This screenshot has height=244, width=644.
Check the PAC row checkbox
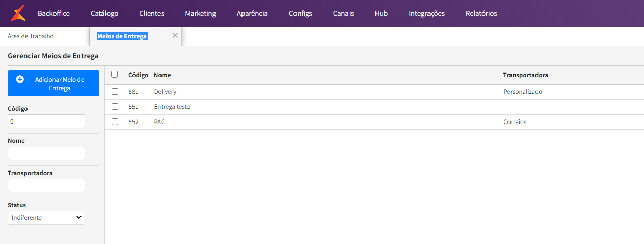pos(115,122)
